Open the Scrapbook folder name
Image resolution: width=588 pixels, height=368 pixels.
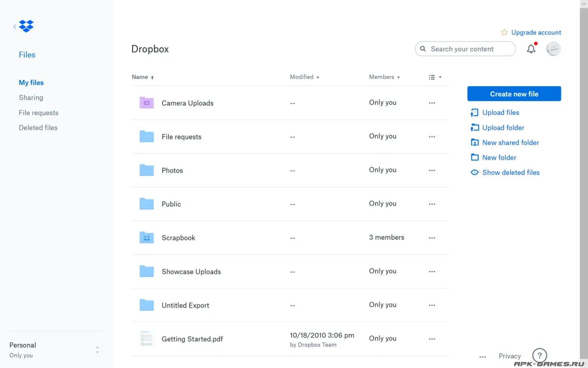[178, 238]
